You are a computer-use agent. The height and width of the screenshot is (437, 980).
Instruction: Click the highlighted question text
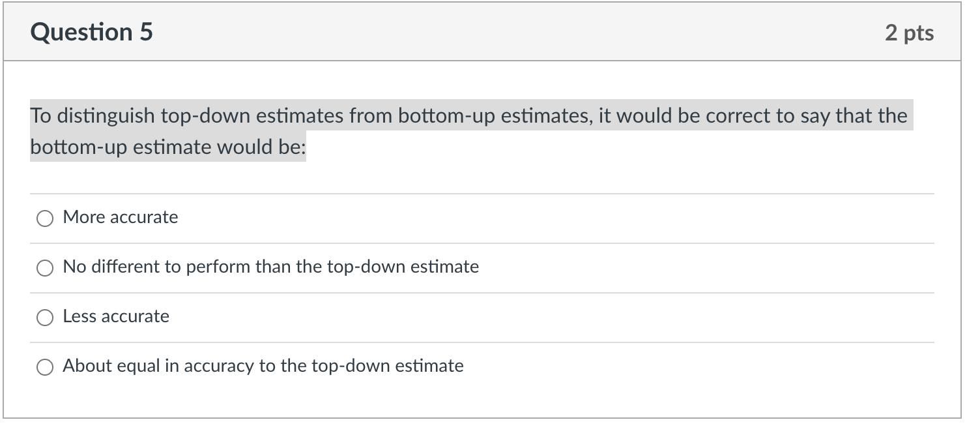click(x=468, y=116)
